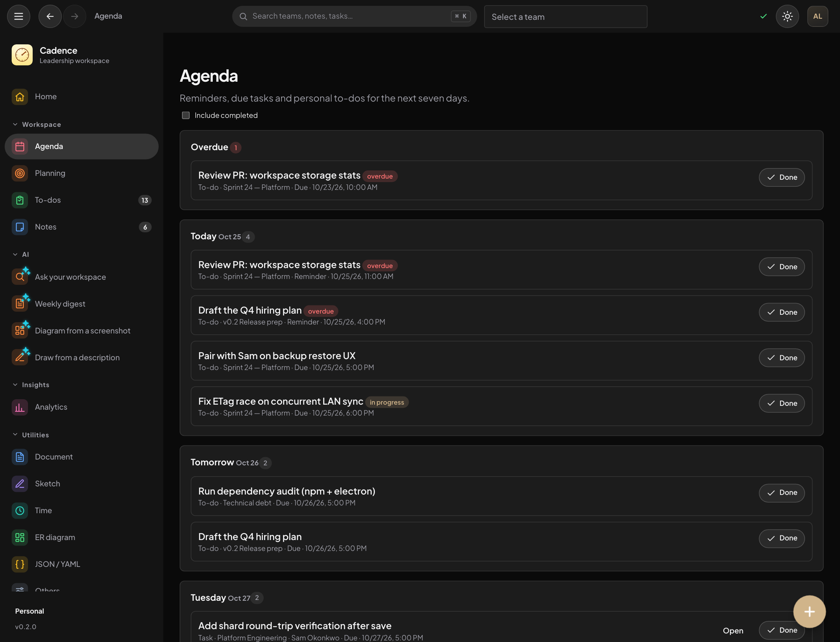
Task: Open the Select a team dropdown
Action: coord(565,17)
